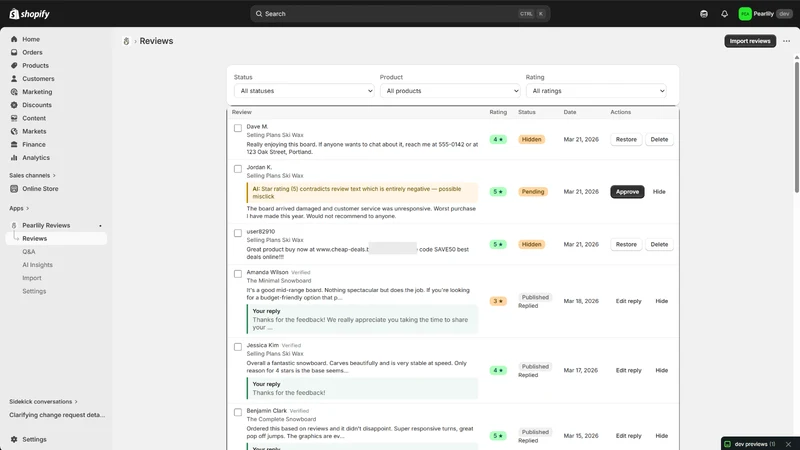This screenshot has width=800, height=450.
Task: Select Jordan K. review checkbox
Action: pos(238,169)
